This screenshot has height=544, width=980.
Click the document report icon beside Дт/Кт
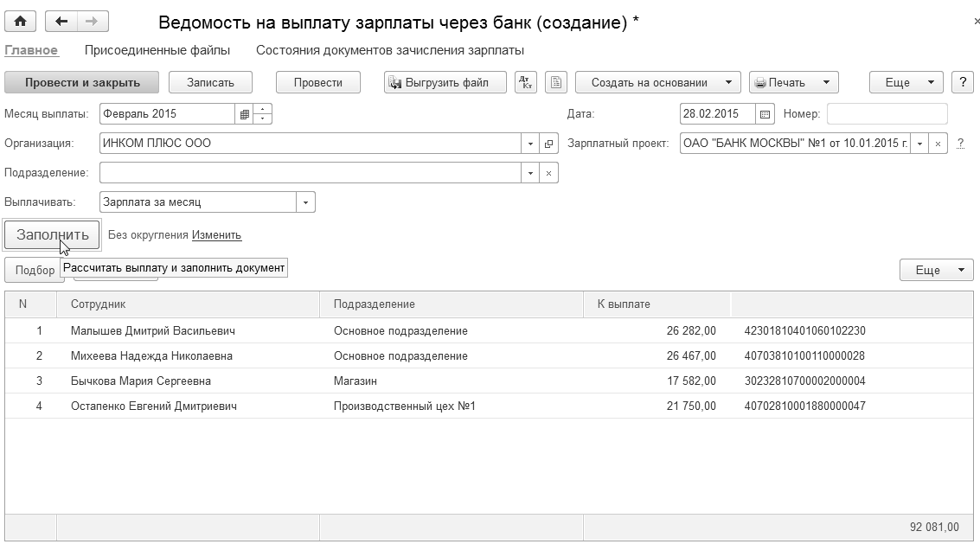[x=556, y=82]
